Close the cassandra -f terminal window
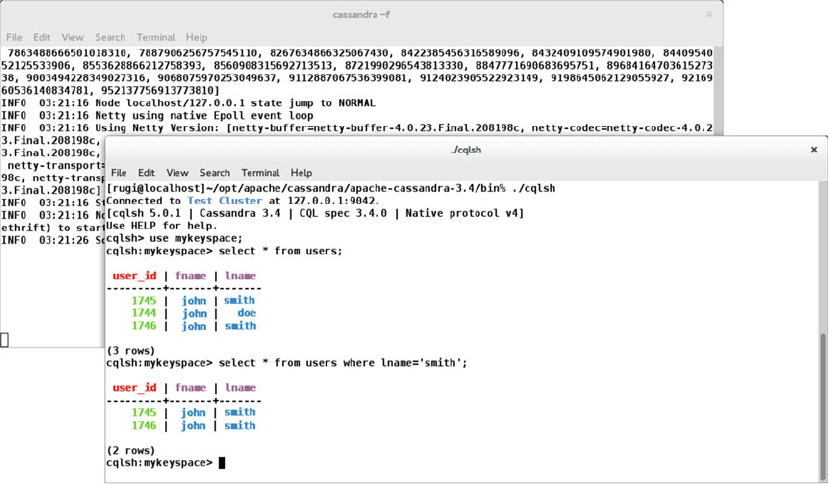829x484 pixels. pos(709,15)
